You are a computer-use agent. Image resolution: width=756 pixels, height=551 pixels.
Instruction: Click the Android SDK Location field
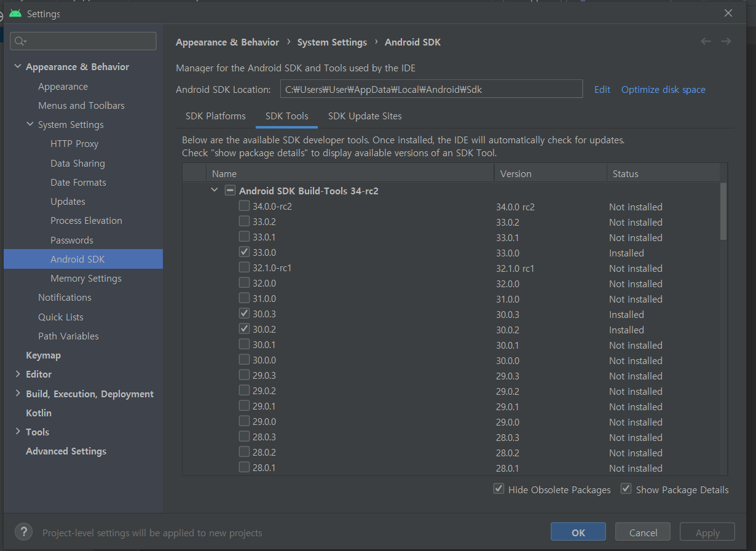431,89
